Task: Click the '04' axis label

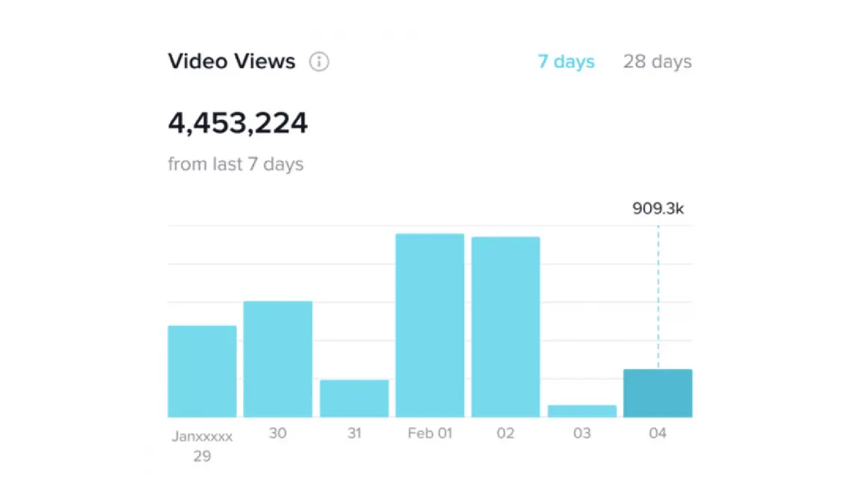Action: point(658,433)
